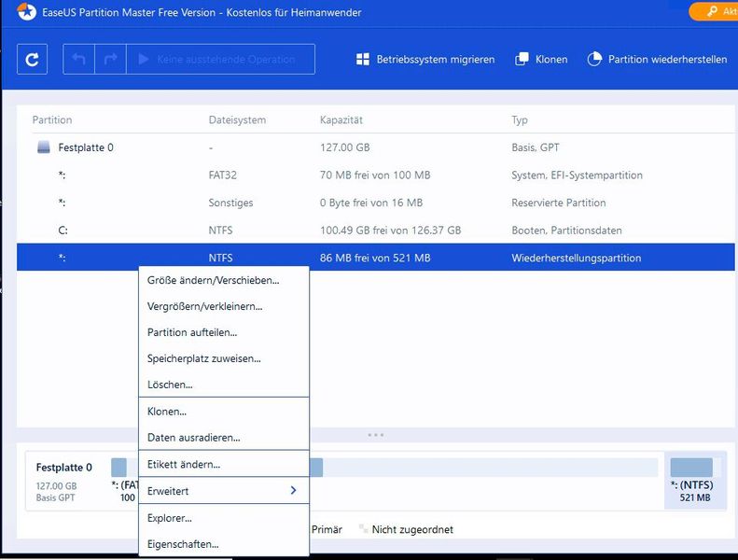Click the orange activation key button

click(x=714, y=11)
